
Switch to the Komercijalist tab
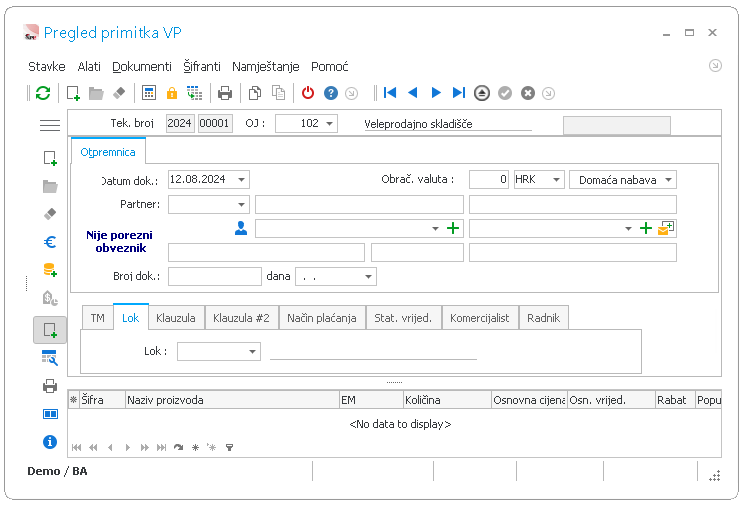[x=479, y=318]
